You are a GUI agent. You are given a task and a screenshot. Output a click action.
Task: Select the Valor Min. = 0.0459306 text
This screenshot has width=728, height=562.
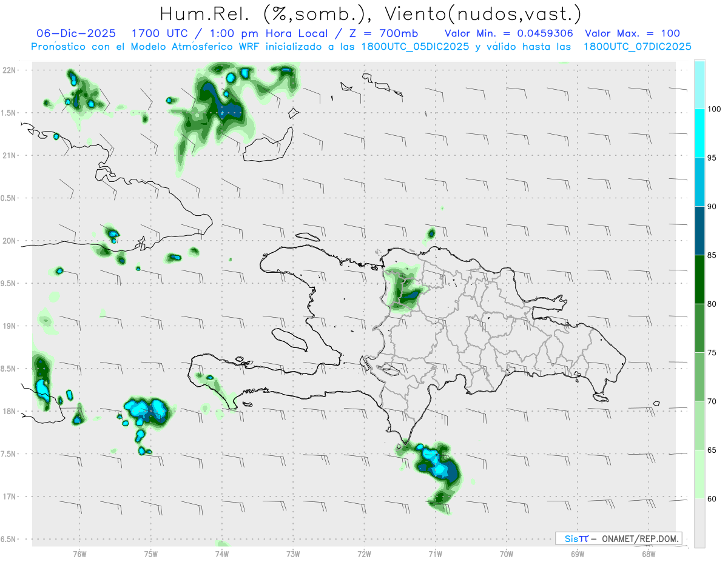tap(509, 33)
